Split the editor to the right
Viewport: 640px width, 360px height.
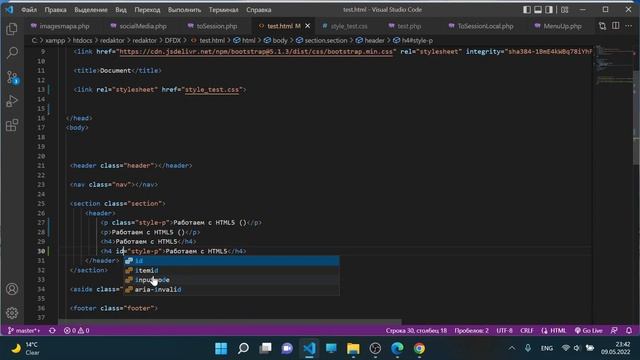coord(616,26)
